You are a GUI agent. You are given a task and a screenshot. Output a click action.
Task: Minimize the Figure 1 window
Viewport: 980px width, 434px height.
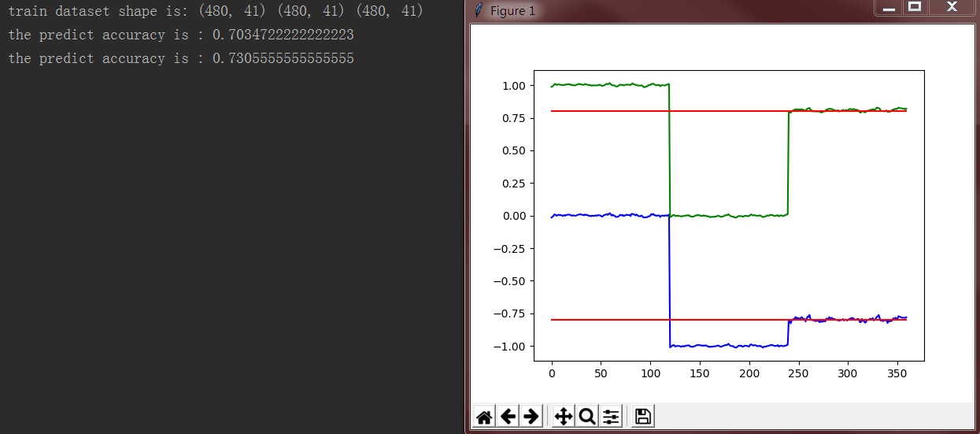pos(889,7)
